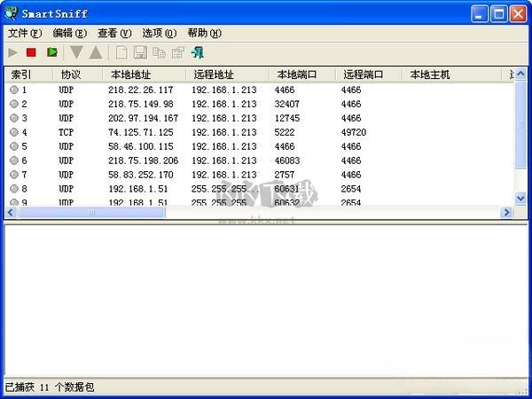Click the remote port value 49720

point(354,132)
